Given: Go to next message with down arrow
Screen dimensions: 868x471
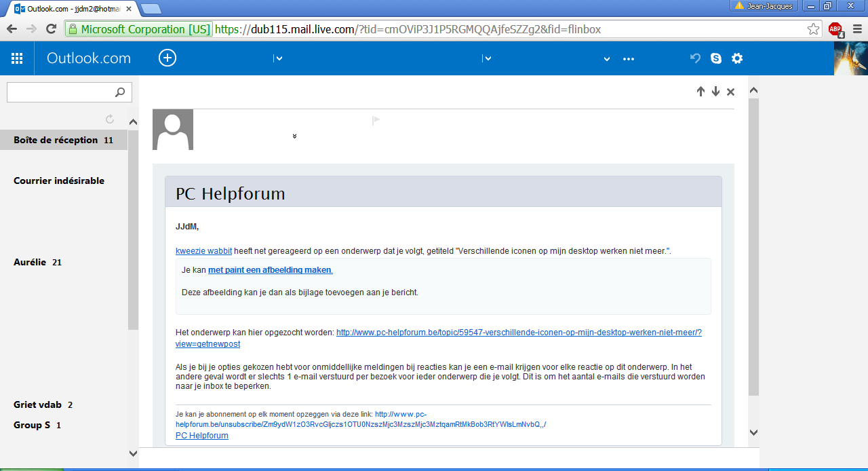Looking at the screenshot, I should tap(715, 92).
